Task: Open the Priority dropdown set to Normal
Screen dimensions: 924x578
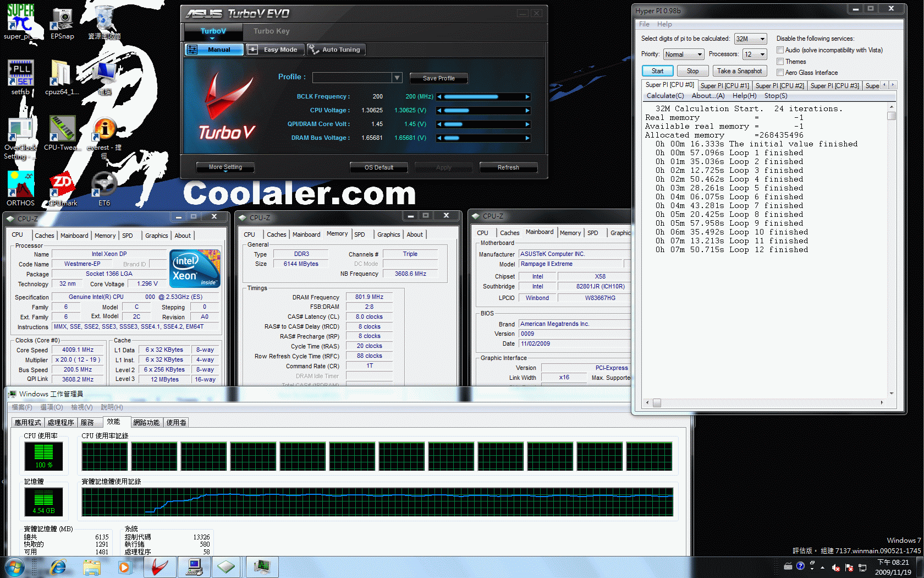Action: (684, 54)
